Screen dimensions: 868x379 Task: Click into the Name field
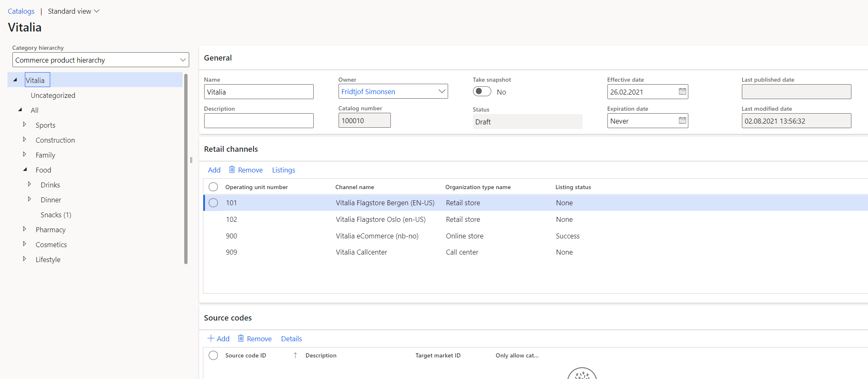(x=259, y=92)
